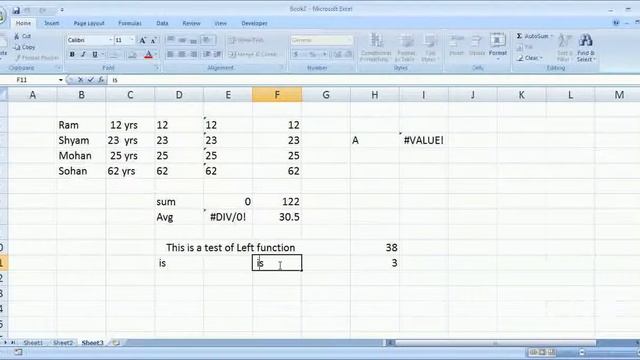Viewport: 640px width, 360px height.
Task: Switch to the Sheet2 tab
Action: point(63,343)
